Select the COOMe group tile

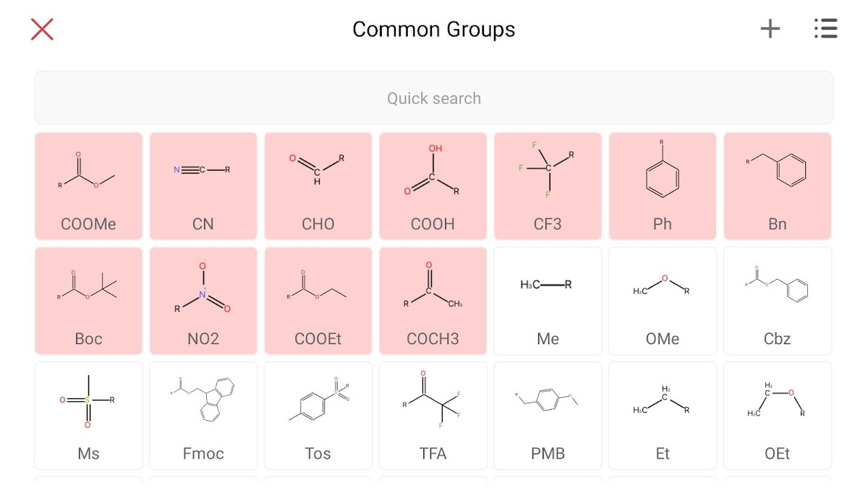pos(88,186)
